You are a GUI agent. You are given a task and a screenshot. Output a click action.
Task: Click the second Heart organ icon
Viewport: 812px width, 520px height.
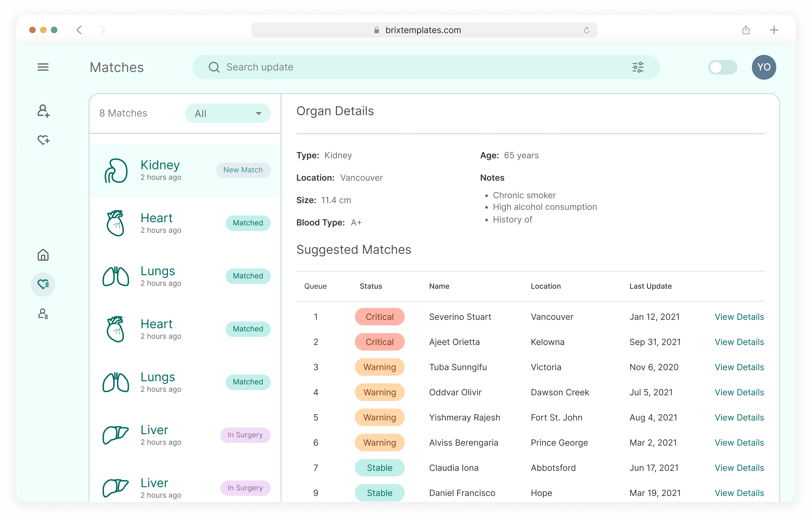coord(116,329)
